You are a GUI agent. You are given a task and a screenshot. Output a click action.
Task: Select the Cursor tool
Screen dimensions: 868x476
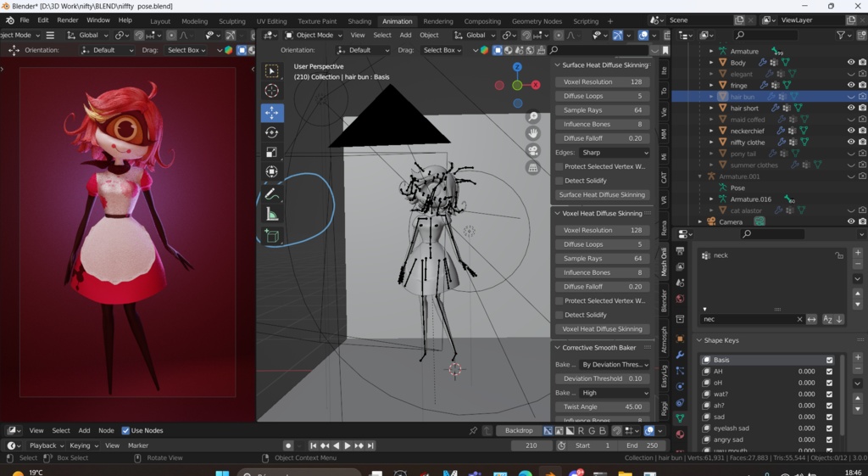[x=272, y=91]
